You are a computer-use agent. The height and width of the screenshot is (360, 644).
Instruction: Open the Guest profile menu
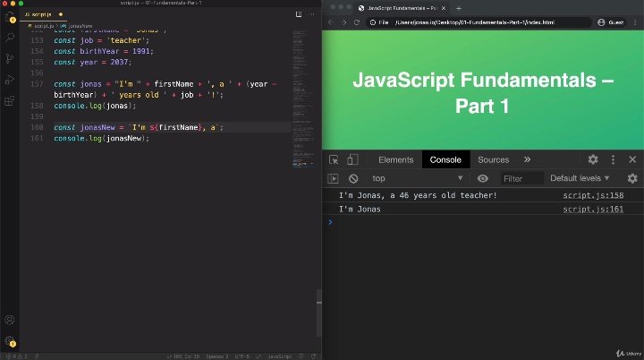pyautogui.click(x=611, y=22)
